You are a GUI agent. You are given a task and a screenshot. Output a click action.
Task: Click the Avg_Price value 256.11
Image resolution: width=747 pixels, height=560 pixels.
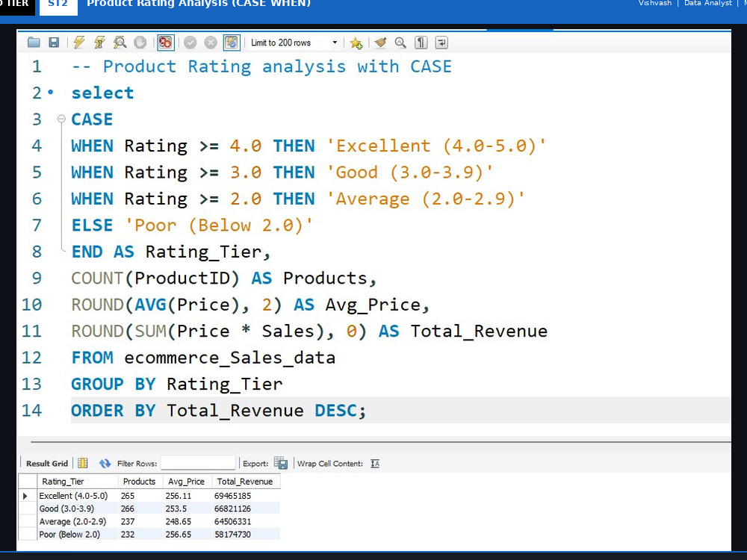pos(179,496)
